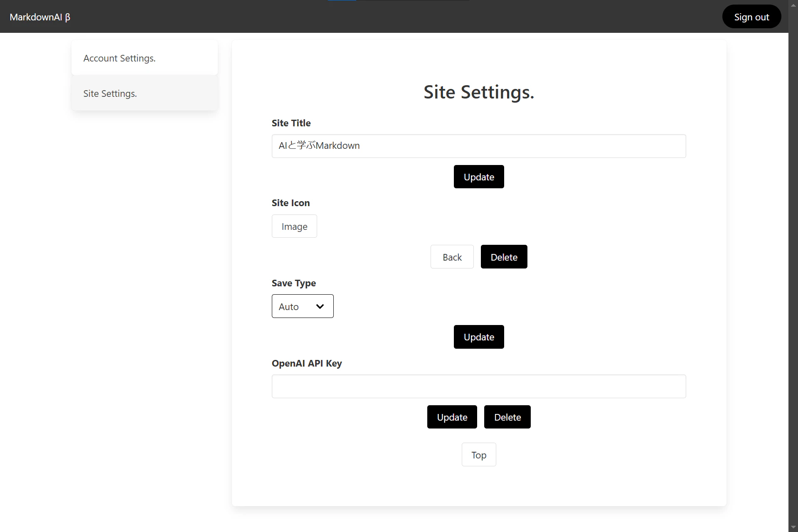Click the Sign out button
Screen dimensions: 798x532
[751, 17]
